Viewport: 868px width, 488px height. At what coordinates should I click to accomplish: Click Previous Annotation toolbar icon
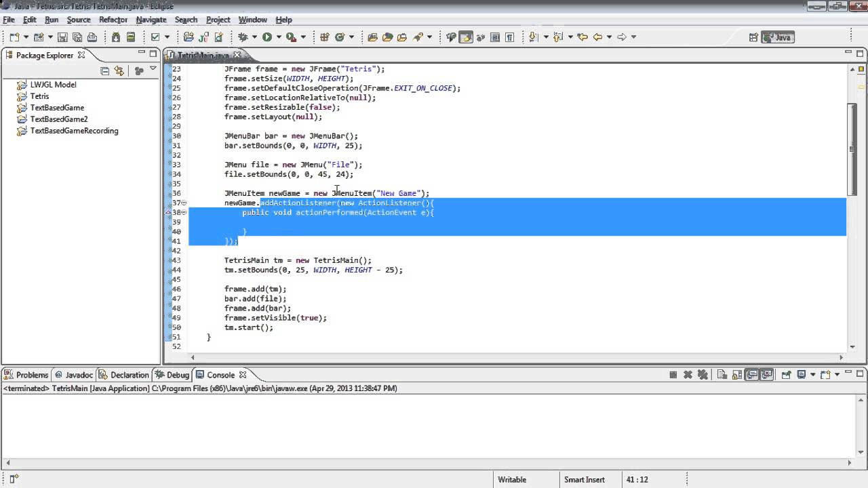coord(557,37)
